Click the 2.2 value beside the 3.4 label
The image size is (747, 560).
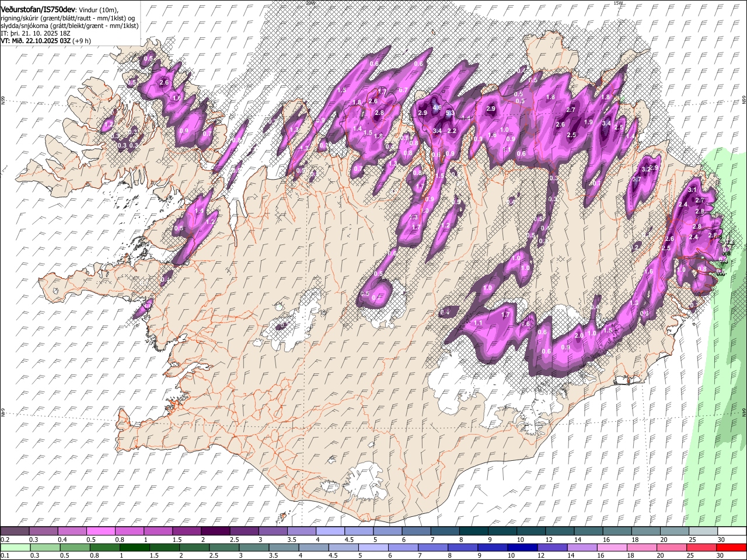click(x=451, y=131)
